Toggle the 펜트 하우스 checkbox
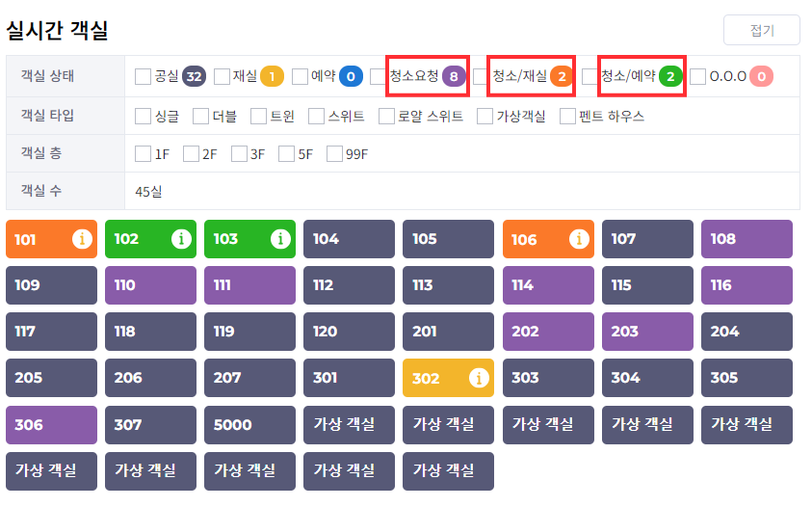This screenshot has width=812, height=507. 567,116
